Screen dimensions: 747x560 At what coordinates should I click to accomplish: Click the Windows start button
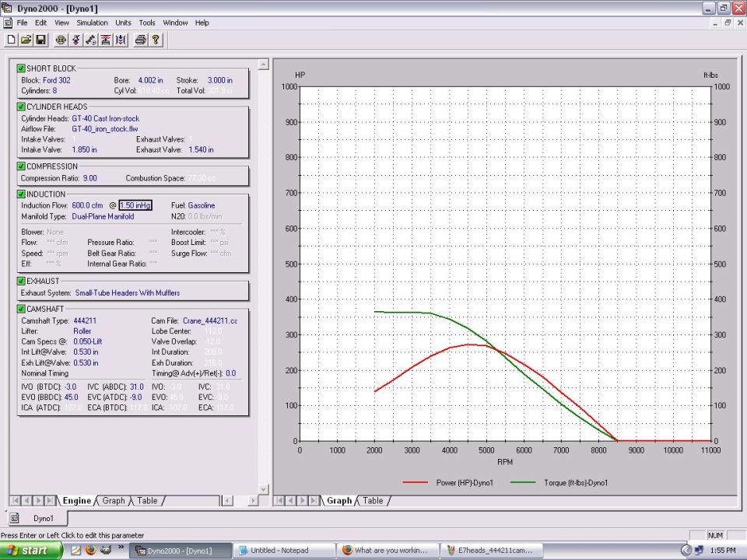click(x=31, y=551)
